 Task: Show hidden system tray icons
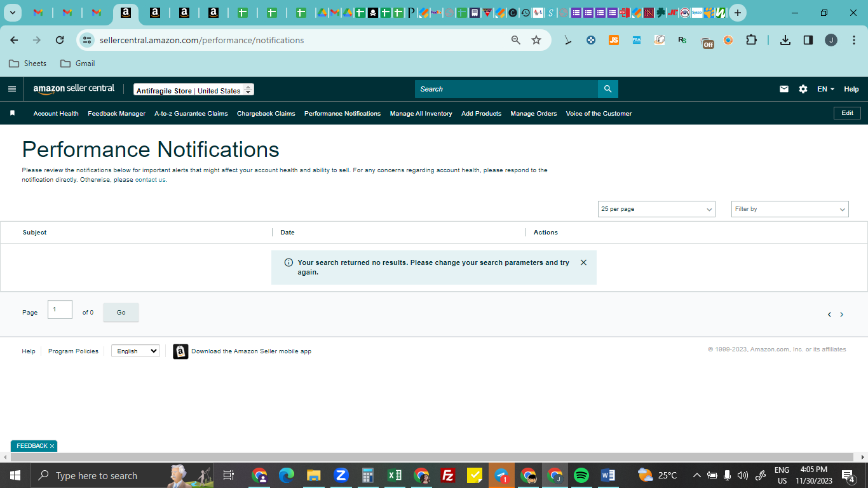point(696,475)
